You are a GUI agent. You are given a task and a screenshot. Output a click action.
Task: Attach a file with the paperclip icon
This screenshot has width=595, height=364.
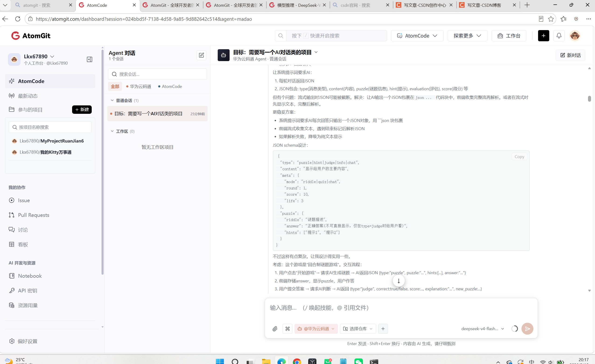pos(275,329)
